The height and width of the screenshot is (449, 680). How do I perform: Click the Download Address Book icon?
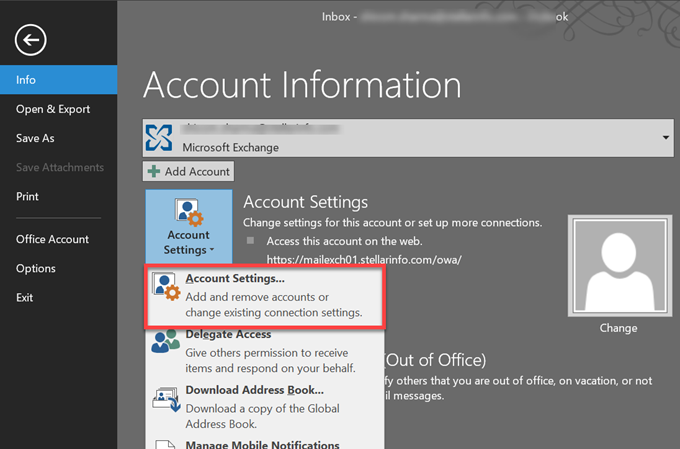pos(166,399)
